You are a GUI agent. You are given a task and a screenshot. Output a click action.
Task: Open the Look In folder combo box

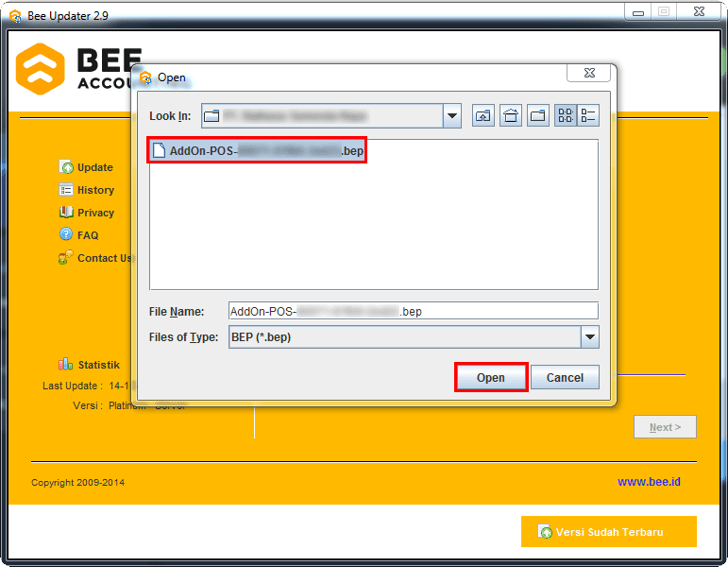[331, 115]
